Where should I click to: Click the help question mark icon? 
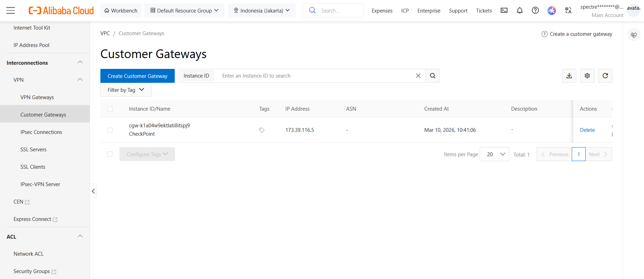(535, 10)
